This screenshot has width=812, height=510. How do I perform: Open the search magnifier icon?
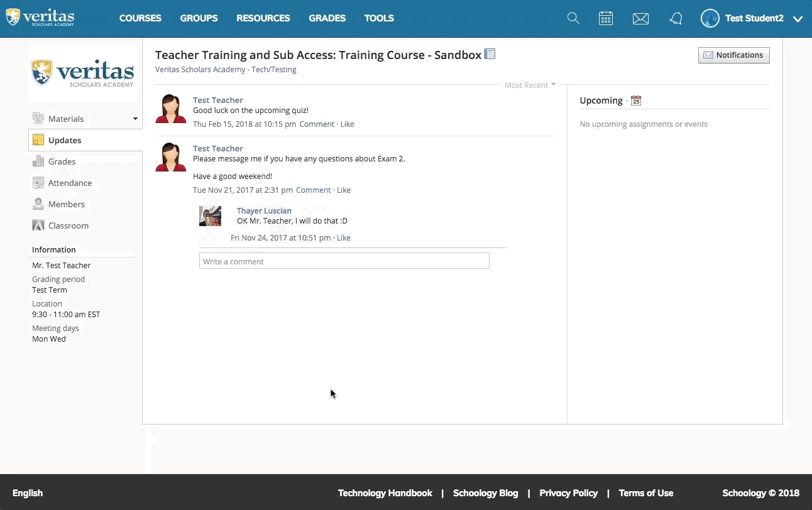[573, 18]
